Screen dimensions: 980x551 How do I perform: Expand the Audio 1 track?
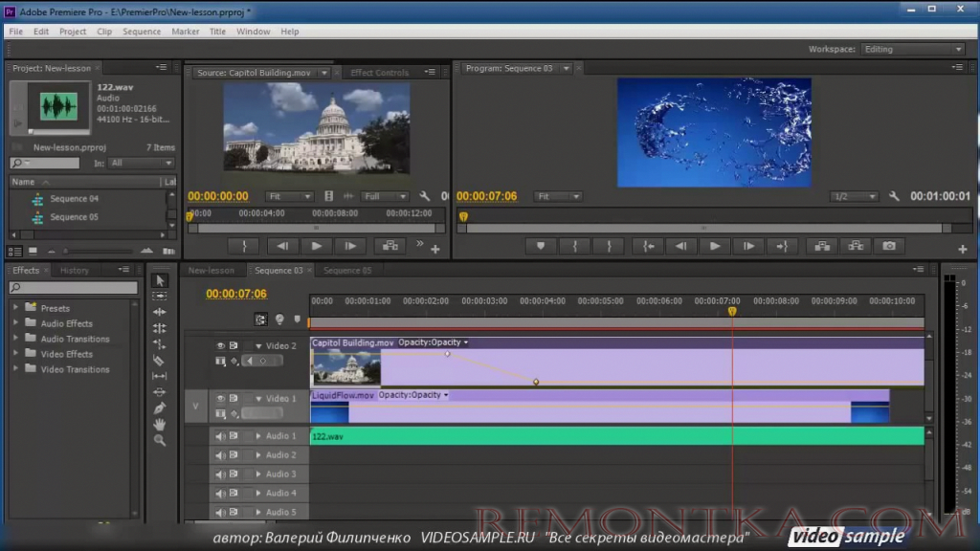[258, 436]
